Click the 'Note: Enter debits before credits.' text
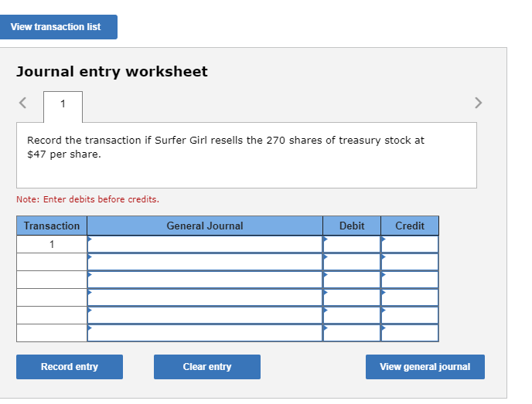532x404 pixels. click(88, 199)
